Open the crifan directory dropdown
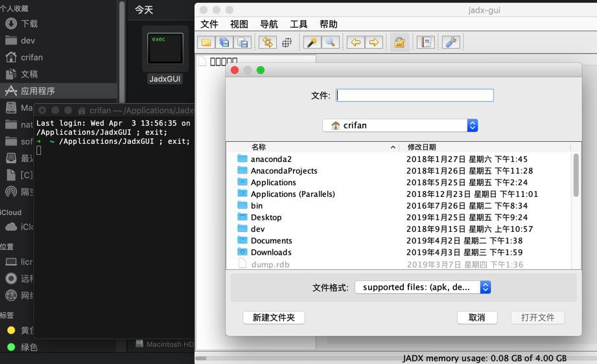Screen dimensions: 597x364 [x=400, y=126]
